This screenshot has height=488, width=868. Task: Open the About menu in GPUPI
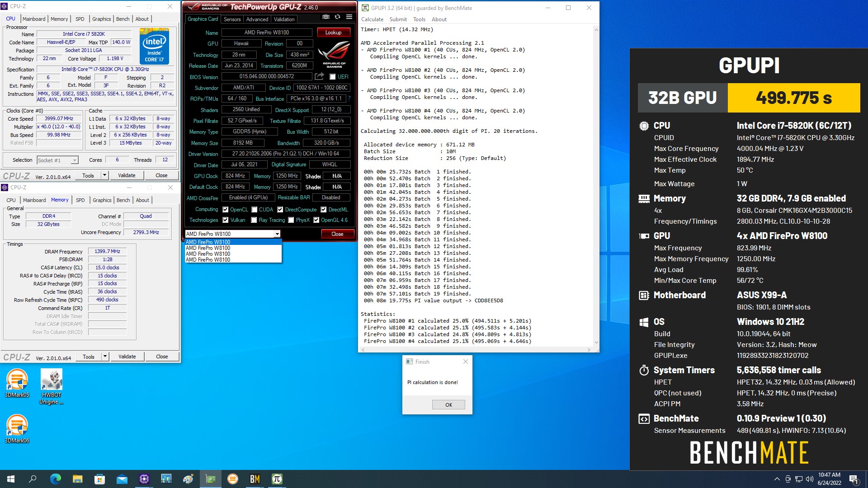[439, 19]
